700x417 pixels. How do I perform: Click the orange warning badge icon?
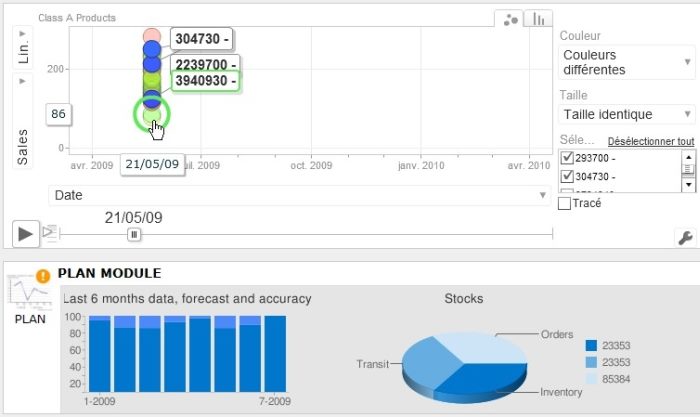pyautogui.click(x=43, y=275)
